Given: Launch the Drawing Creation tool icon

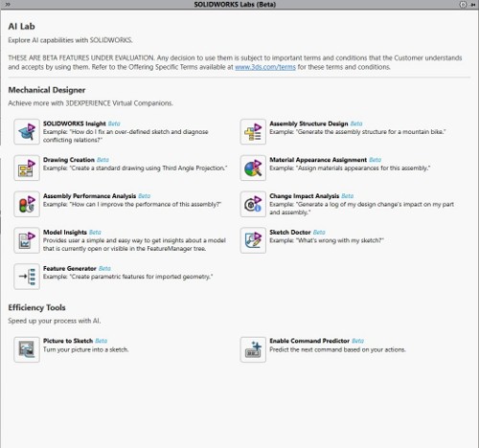Looking at the screenshot, I should [27, 168].
